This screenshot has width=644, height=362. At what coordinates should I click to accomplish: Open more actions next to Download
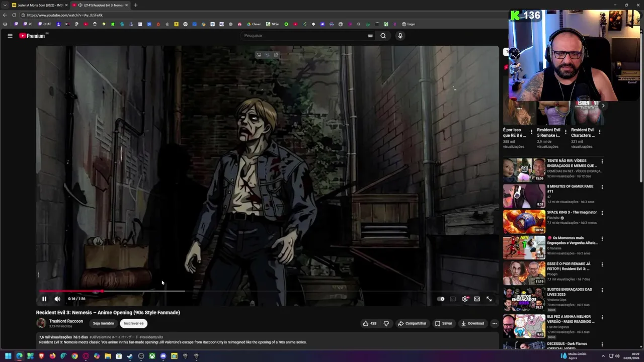click(x=495, y=323)
